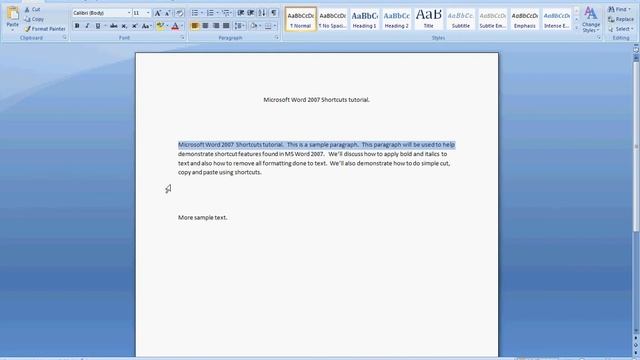Open the Font dialog launcher
This screenshot has height=360, width=640.
point(182,38)
